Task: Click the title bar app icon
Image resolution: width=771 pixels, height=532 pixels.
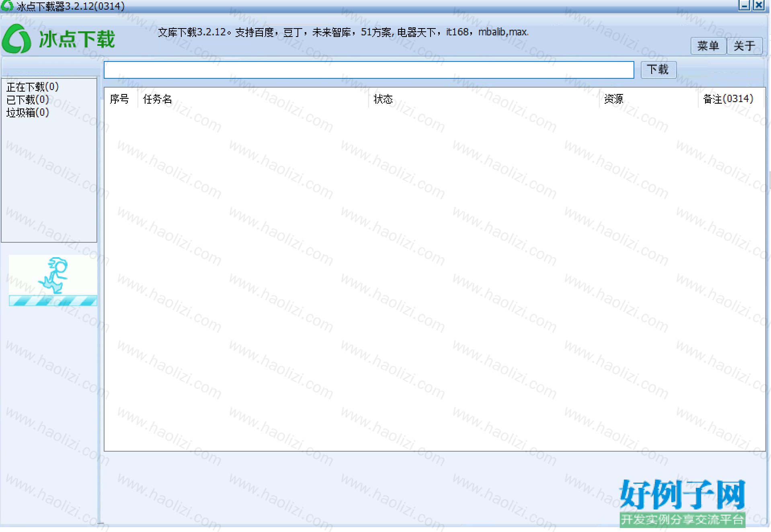Action: click(x=7, y=6)
